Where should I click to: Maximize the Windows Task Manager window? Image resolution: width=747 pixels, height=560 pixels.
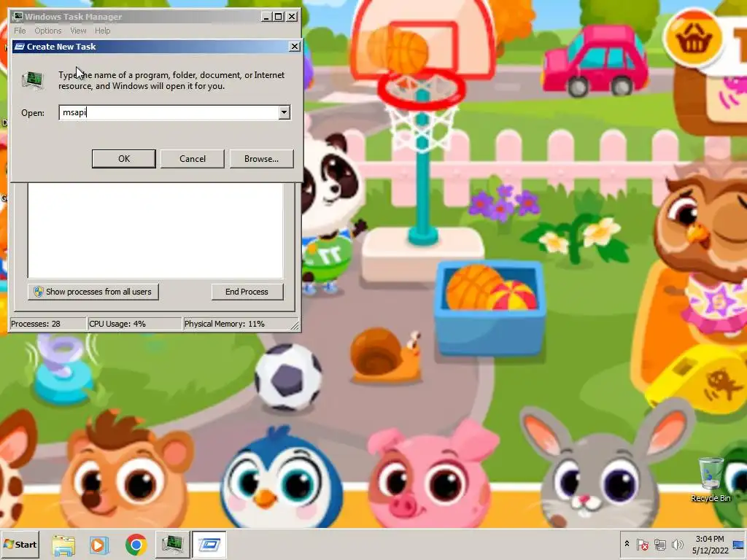click(x=279, y=17)
